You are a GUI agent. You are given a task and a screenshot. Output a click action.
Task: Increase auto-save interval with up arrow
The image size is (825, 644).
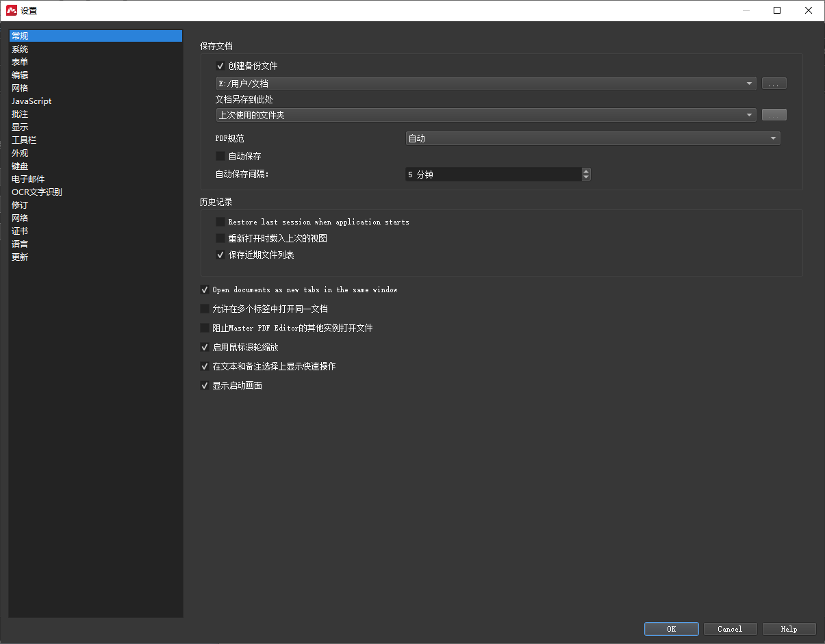pyautogui.click(x=586, y=171)
